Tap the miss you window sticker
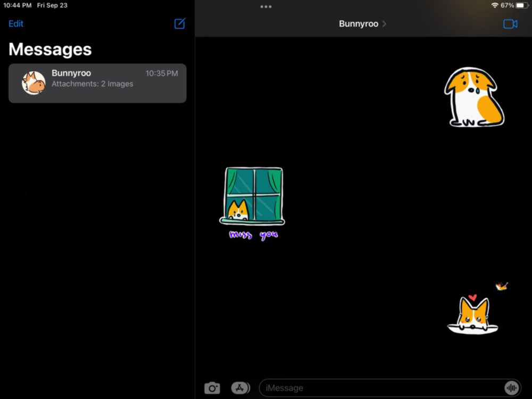Image resolution: width=532 pixels, height=399 pixels. click(x=252, y=204)
